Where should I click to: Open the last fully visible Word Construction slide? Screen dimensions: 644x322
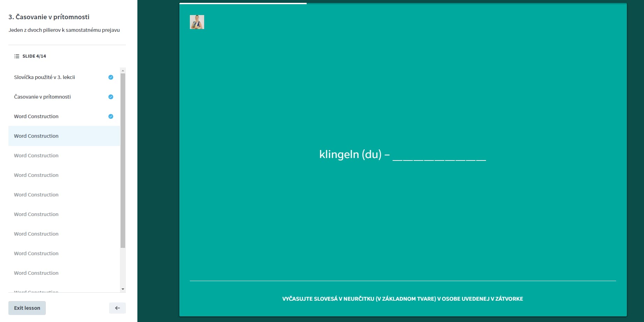click(36, 273)
